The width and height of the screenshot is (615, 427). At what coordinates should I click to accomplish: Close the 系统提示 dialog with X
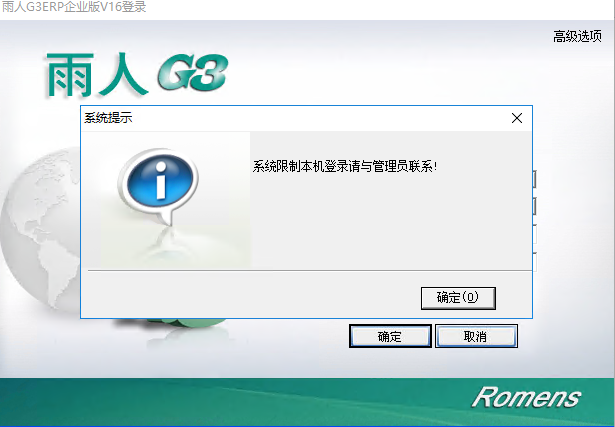click(x=517, y=118)
